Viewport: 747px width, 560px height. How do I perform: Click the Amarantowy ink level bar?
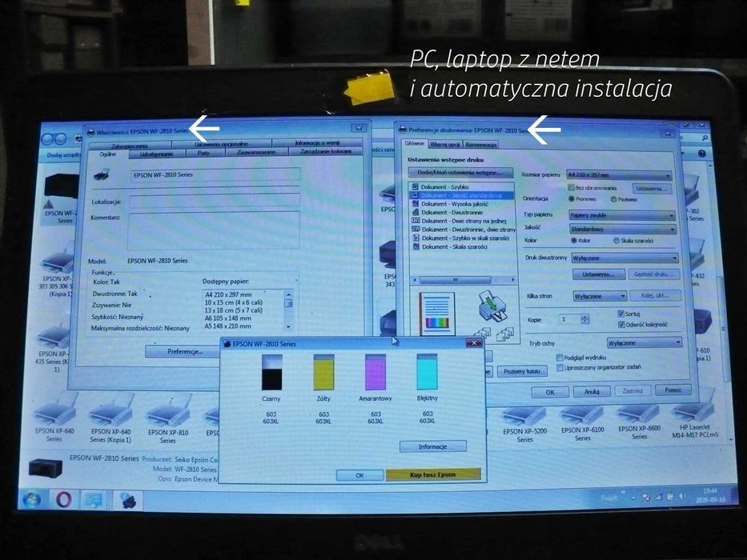click(375, 372)
